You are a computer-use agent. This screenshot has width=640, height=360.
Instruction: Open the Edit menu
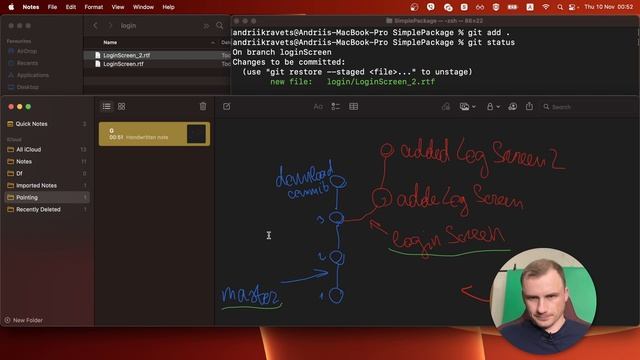point(71,7)
